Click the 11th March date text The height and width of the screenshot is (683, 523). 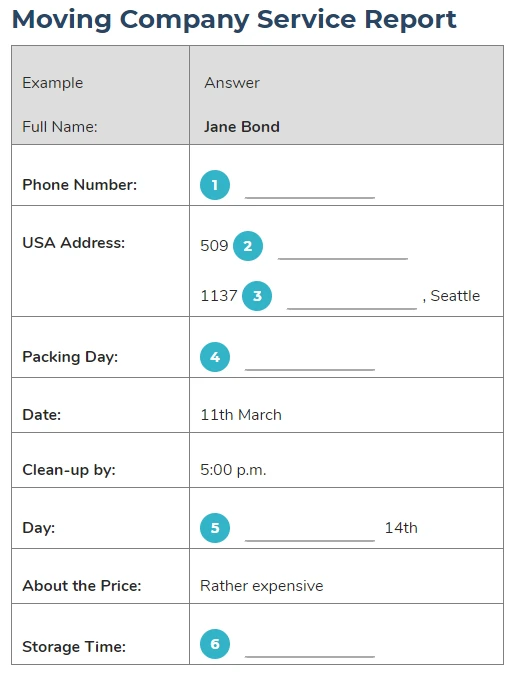click(x=241, y=415)
